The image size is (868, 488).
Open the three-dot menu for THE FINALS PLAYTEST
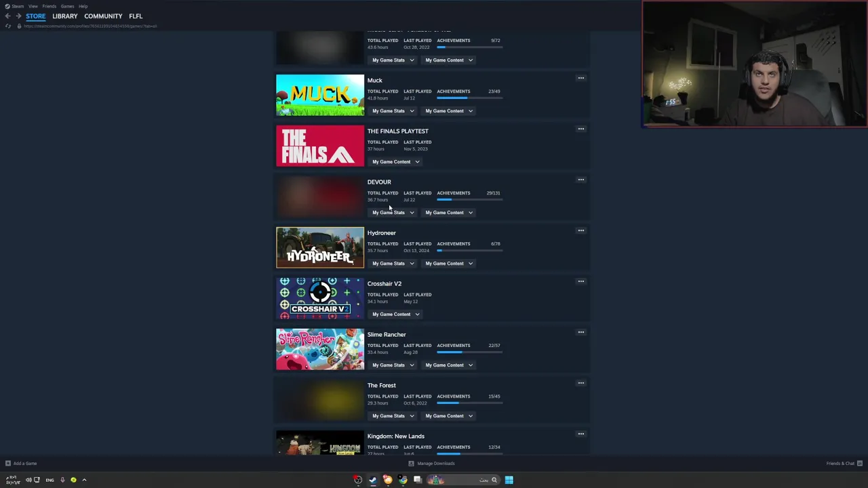[580, 129]
